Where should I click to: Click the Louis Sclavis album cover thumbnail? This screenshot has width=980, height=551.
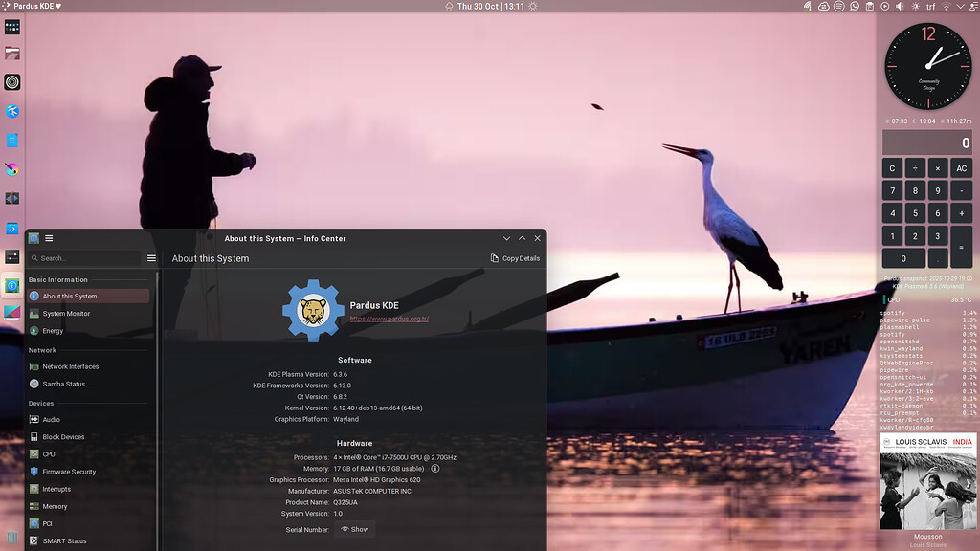(927, 481)
